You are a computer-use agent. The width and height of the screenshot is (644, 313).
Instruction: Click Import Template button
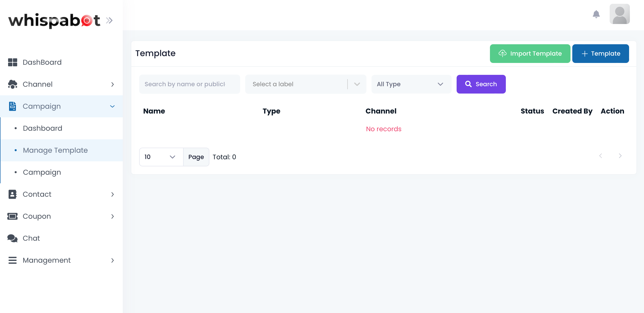[530, 54]
